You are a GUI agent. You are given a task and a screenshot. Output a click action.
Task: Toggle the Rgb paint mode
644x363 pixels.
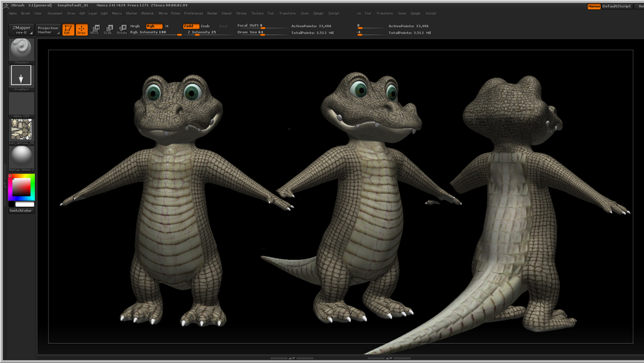pos(153,26)
